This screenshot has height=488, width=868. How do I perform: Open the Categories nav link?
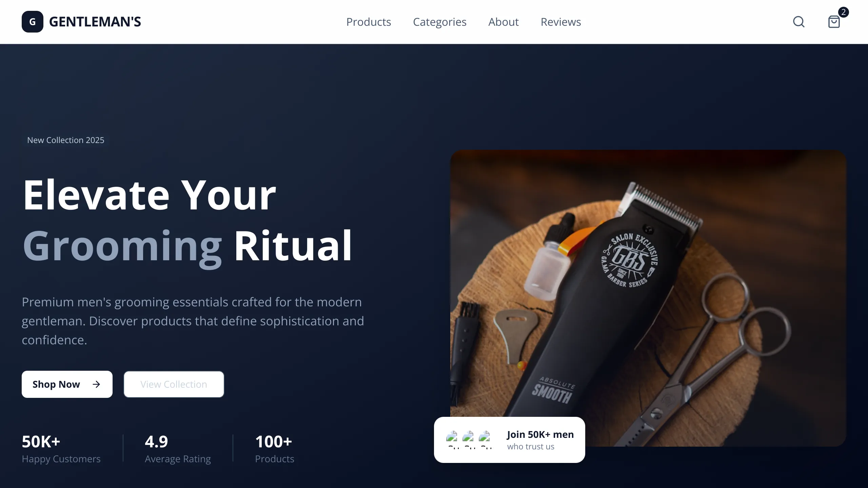pyautogui.click(x=440, y=22)
